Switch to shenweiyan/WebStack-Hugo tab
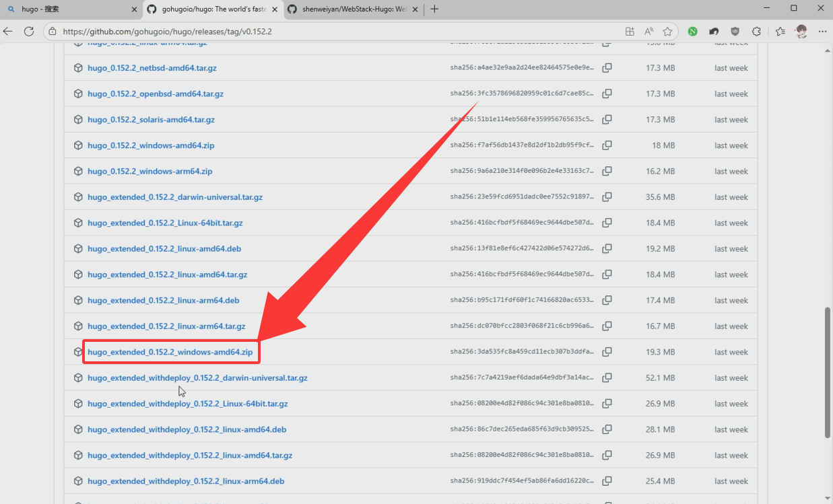This screenshot has width=833, height=504. pyautogui.click(x=350, y=9)
